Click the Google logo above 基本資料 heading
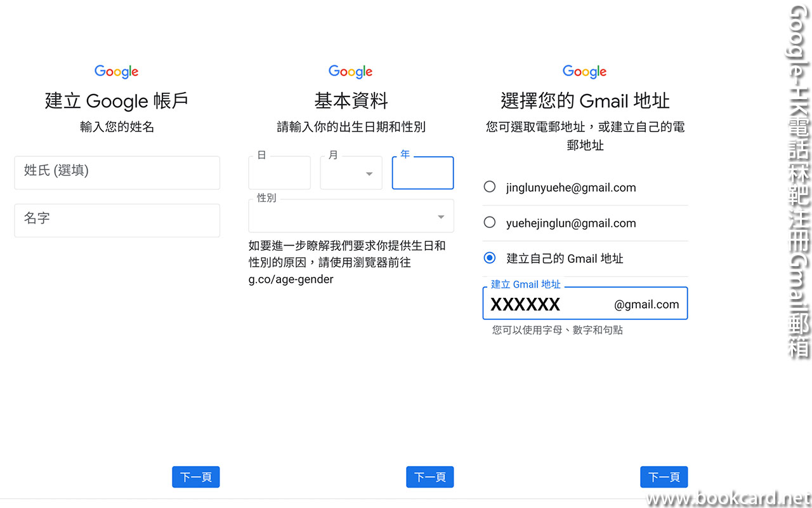This screenshot has width=812, height=508. 351,72
